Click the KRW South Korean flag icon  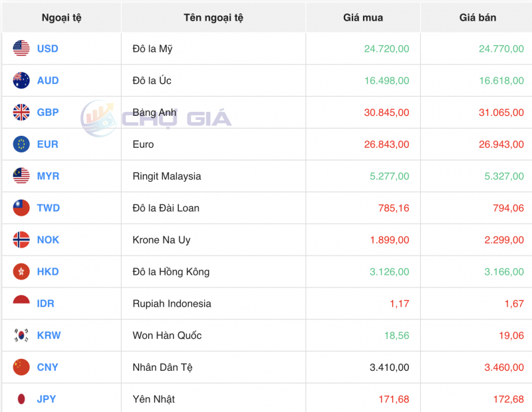(20, 335)
